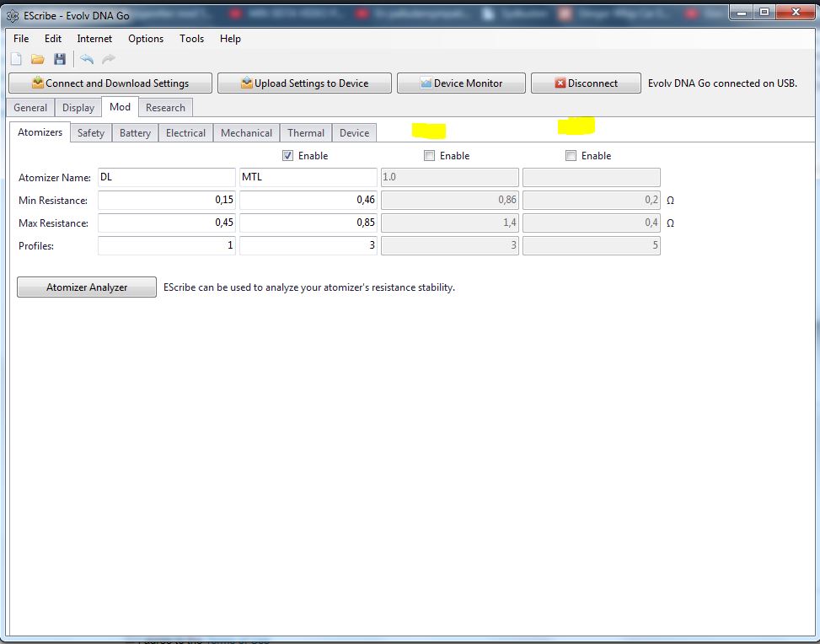Select the Mod tab
Screen dimensions: 820x644
(120, 107)
